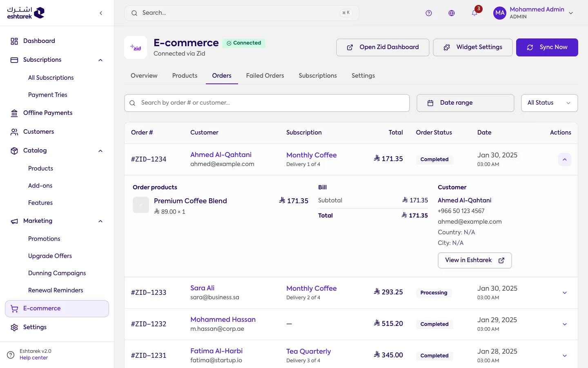This screenshot has width=588, height=368.
Task: Collapse the sidebar with the arrow
Action: click(x=101, y=13)
